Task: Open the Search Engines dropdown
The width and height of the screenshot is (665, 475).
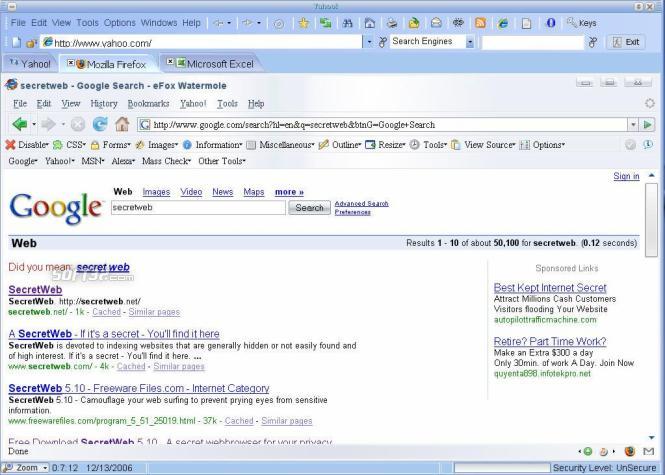Action: click(x=470, y=42)
